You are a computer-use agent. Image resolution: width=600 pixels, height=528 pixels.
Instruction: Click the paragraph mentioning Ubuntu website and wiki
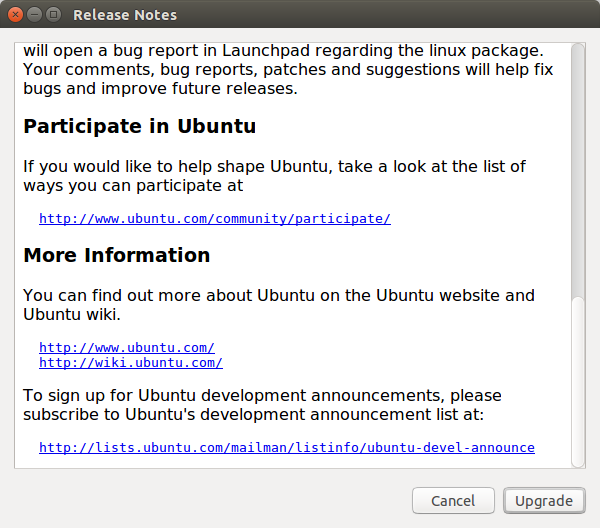279,305
